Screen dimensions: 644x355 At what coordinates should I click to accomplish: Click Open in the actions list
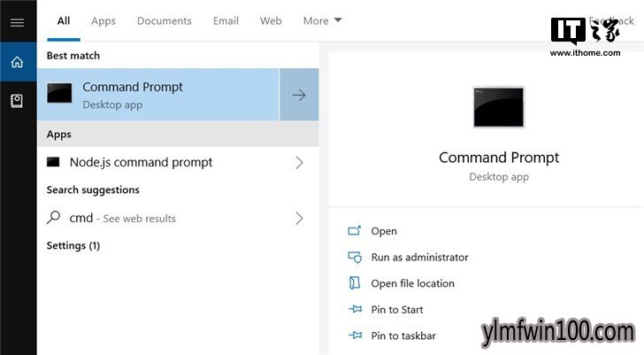coord(384,231)
